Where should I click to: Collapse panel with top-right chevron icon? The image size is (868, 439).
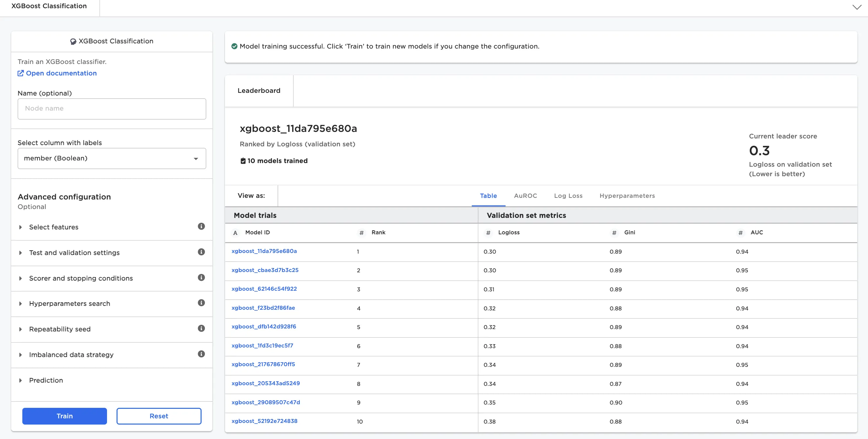point(857,7)
